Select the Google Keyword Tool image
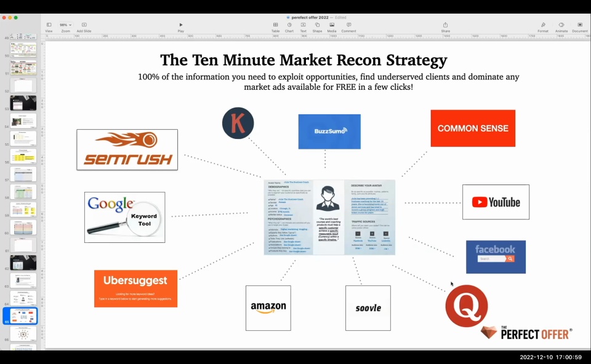The image size is (591, 364). [x=125, y=217]
